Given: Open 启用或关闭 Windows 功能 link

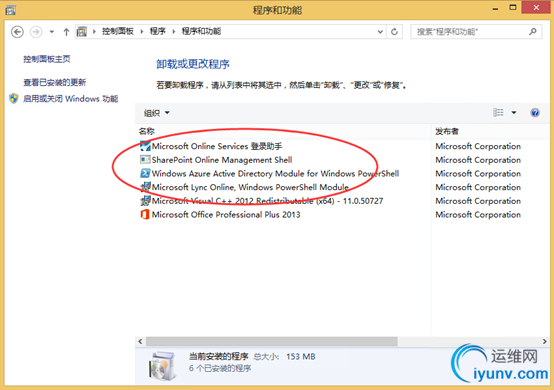Looking at the screenshot, I should [x=71, y=99].
